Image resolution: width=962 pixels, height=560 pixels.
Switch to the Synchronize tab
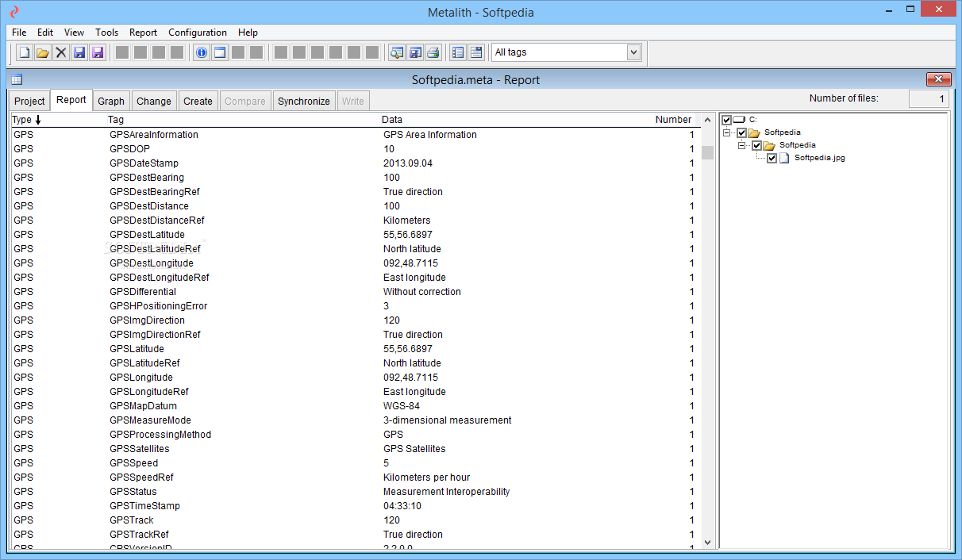[304, 102]
